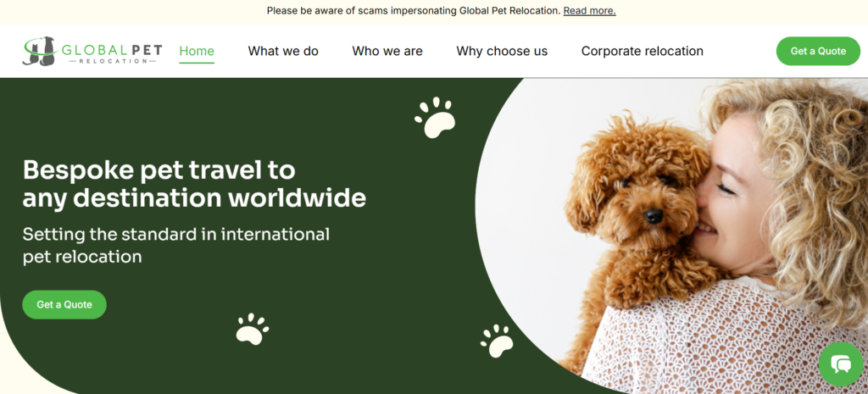Screen dimensions: 868x394
Task: Click the header Get a Quote button
Action: click(x=818, y=51)
